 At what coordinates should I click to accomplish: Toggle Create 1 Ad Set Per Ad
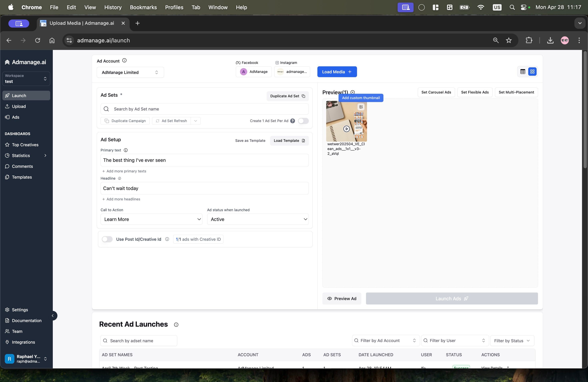tap(303, 121)
